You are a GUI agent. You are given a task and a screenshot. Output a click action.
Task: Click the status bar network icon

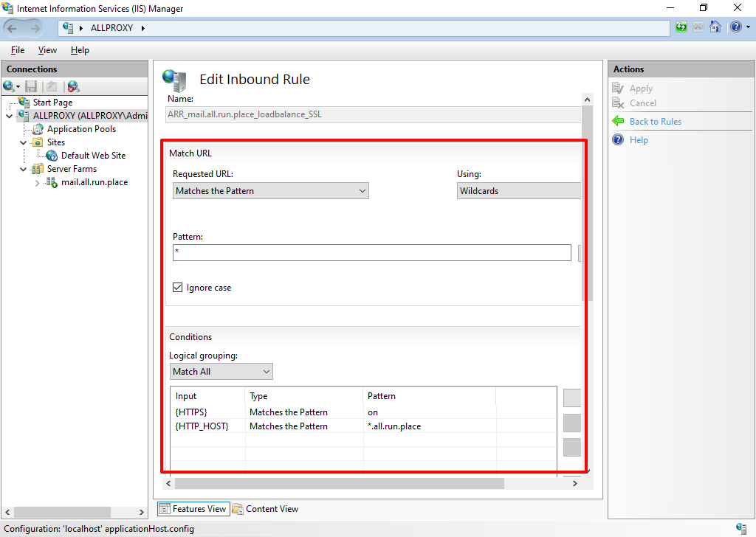pos(741,528)
